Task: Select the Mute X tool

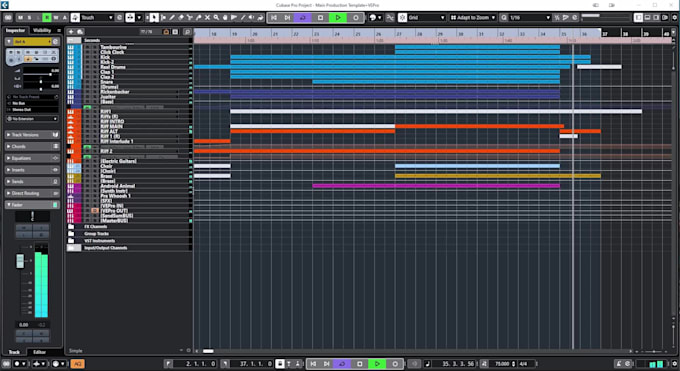Action: pyautogui.click(x=207, y=17)
